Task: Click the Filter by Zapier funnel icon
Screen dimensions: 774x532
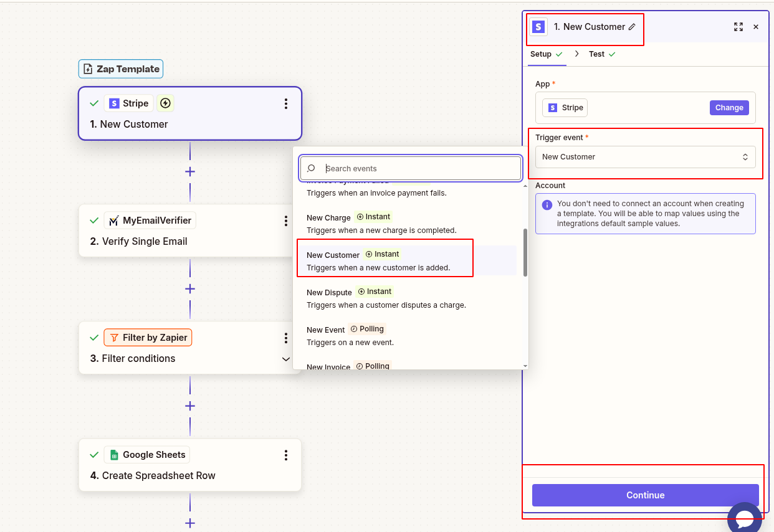Action: pos(113,337)
